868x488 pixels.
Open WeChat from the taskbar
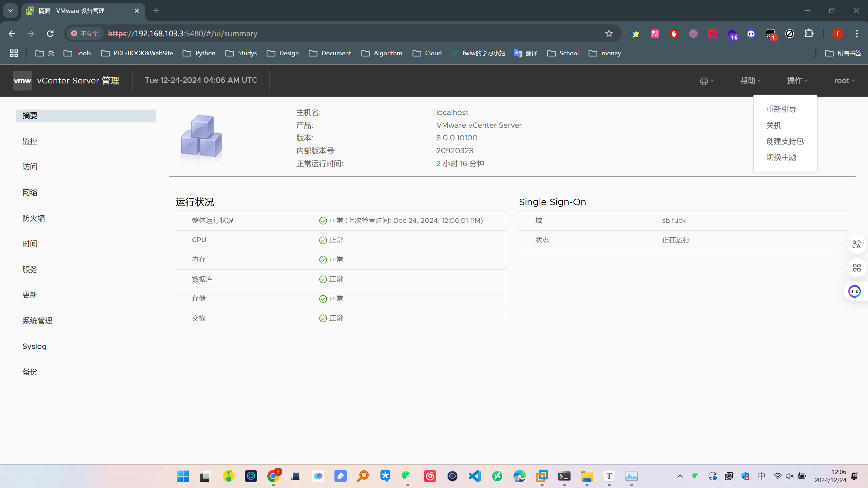point(407,476)
